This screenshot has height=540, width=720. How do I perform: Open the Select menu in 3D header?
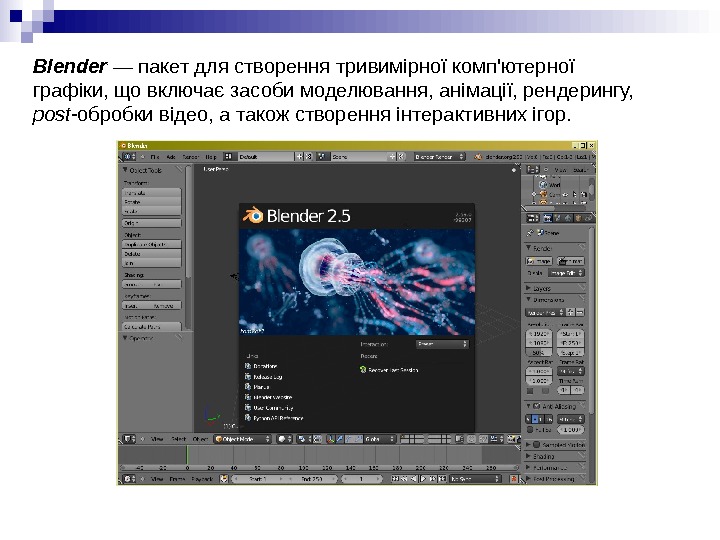178,439
